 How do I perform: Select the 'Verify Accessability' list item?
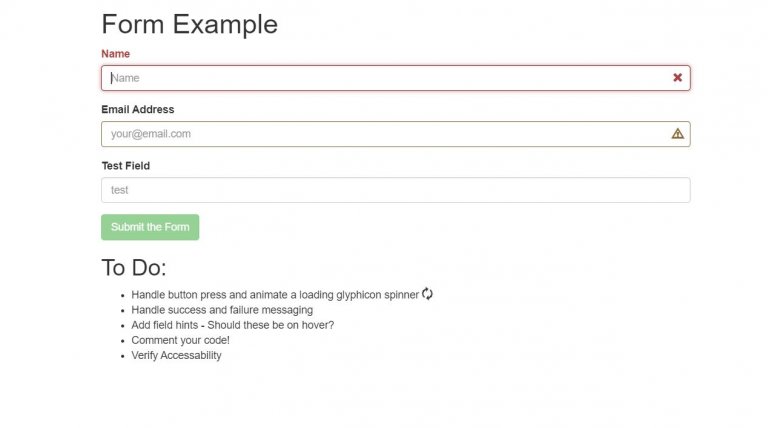(176, 356)
